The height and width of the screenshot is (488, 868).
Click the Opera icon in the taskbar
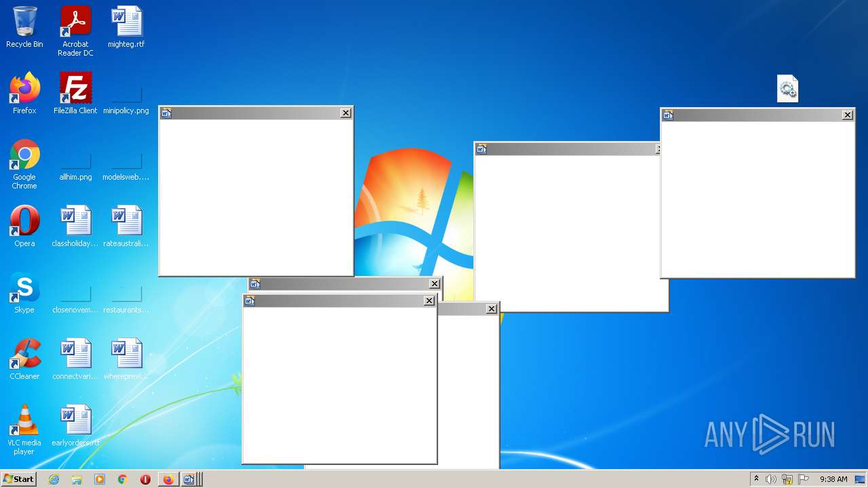(145, 479)
